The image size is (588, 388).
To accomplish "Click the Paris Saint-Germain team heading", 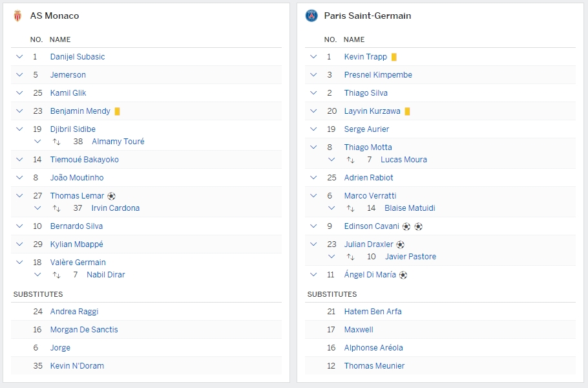I will pos(367,16).
